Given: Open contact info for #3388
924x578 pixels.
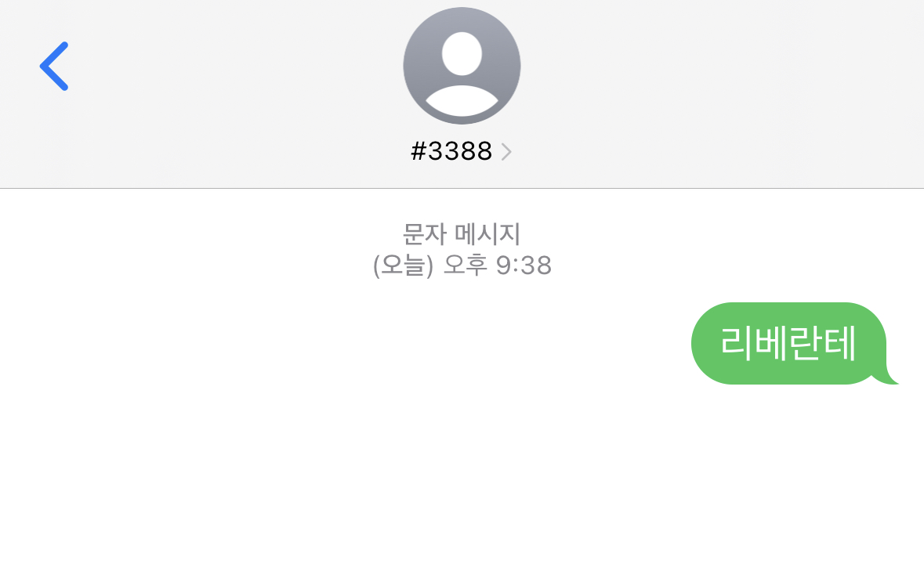Looking at the screenshot, I should click(461, 151).
